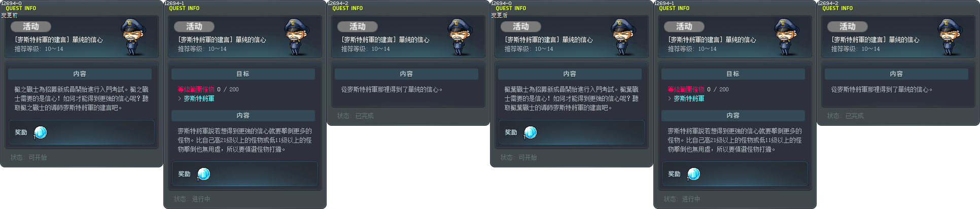Open the 麥斯特將軍 link in the last 12694-1 panel

point(689,98)
